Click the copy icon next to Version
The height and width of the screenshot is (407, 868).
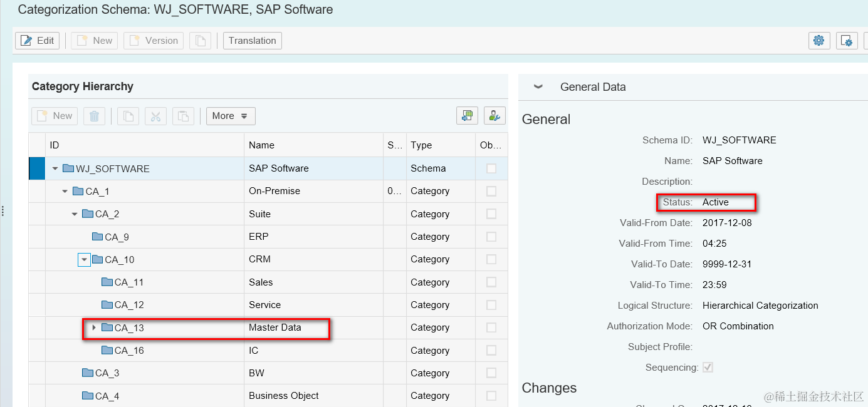201,41
